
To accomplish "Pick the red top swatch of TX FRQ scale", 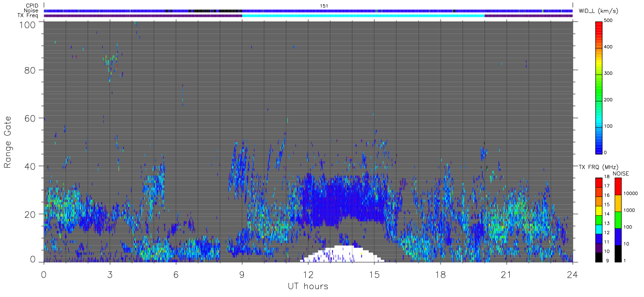I will (599, 183).
